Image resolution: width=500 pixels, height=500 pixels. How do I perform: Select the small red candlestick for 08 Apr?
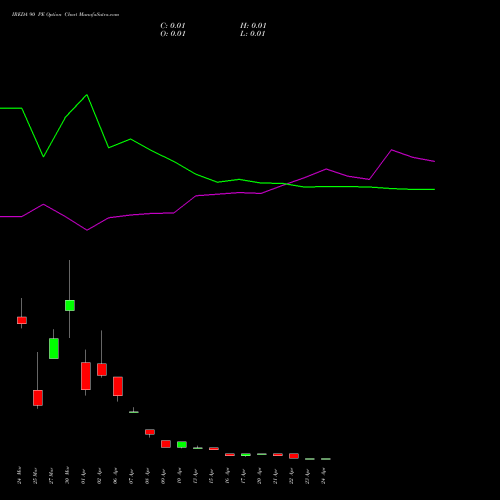[150, 432]
